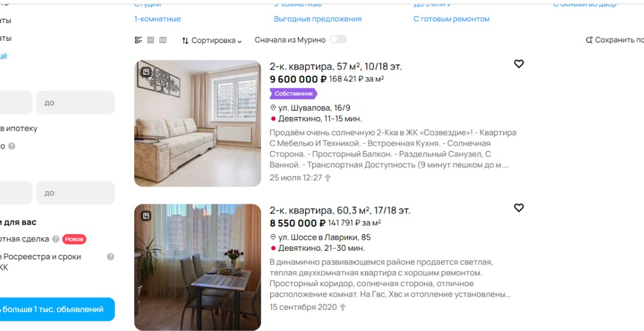Open the Сортировка dropdown
The width and height of the screenshot is (644, 331).
coord(212,40)
